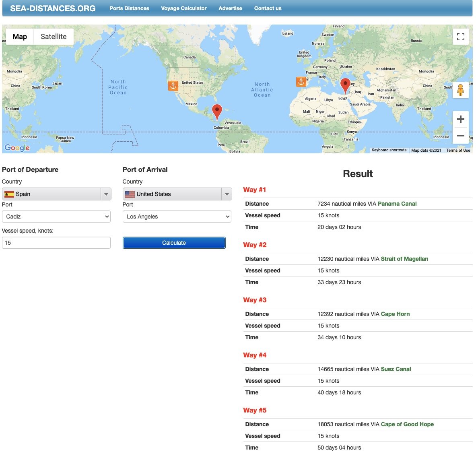This screenshot has width=476, height=458.
Task: Select the Street View pegman icon
Action: pyautogui.click(x=461, y=90)
